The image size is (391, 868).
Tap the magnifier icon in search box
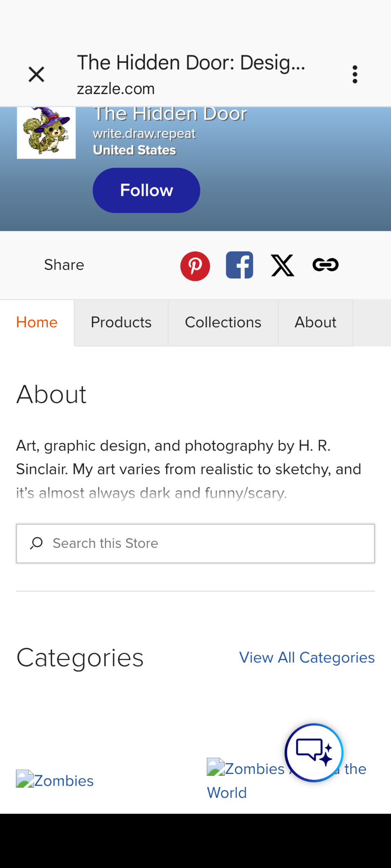pyautogui.click(x=36, y=543)
